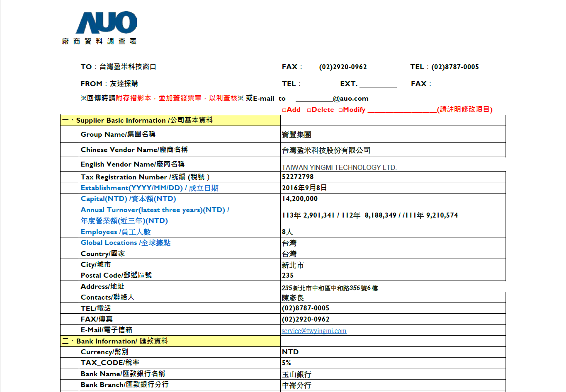Select the TAIWAN YINGMI TECHNOLOGY LTD. text
Image resolution: width=566 pixels, height=392 pixels.
(339, 167)
